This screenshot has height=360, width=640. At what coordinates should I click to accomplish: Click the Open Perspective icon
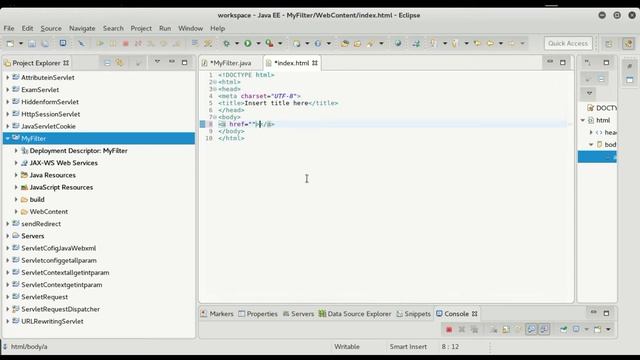point(609,44)
